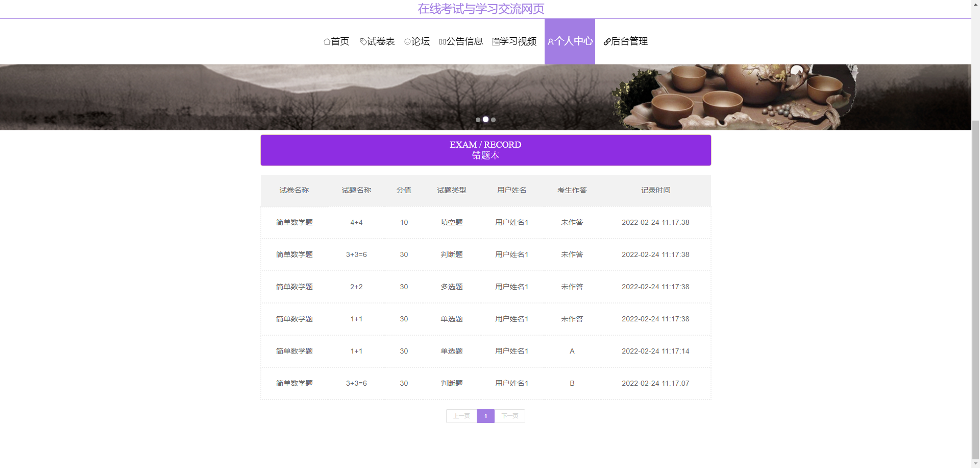Click the 分值 column header

point(404,190)
